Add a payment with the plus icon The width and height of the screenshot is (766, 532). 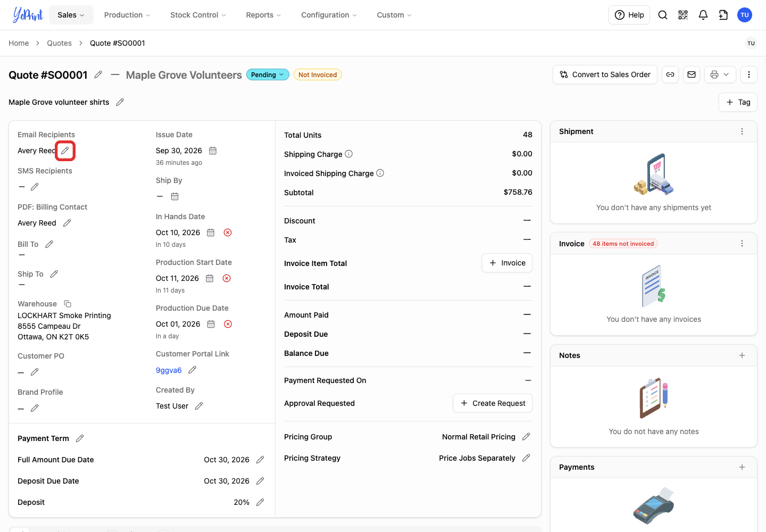pos(742,467)
